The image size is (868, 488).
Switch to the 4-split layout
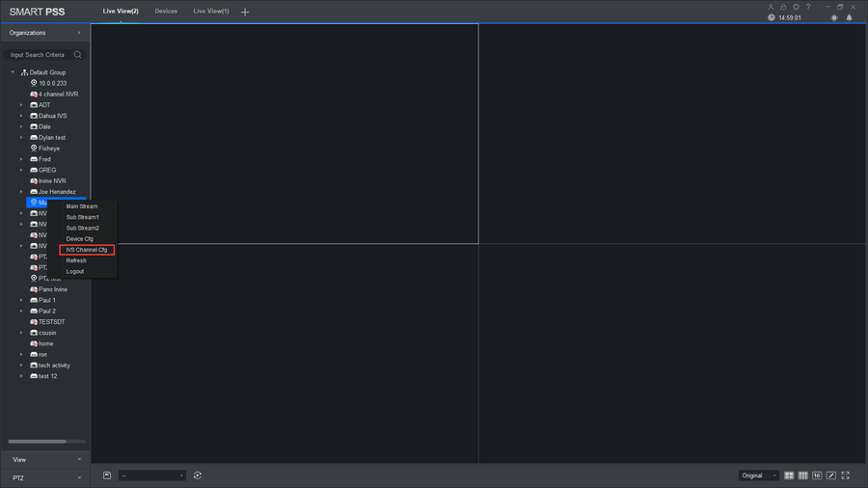coord(789,475)
